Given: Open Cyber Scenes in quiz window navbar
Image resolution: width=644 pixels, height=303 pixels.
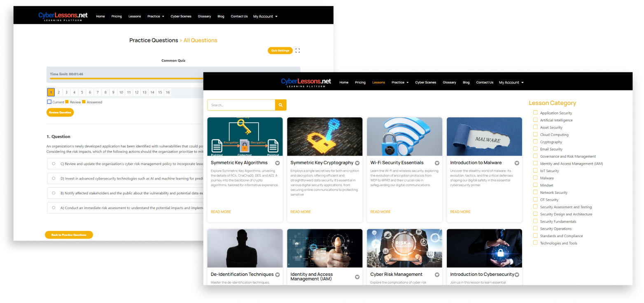Looking at the screenshot, I should (x=181, y=16).
